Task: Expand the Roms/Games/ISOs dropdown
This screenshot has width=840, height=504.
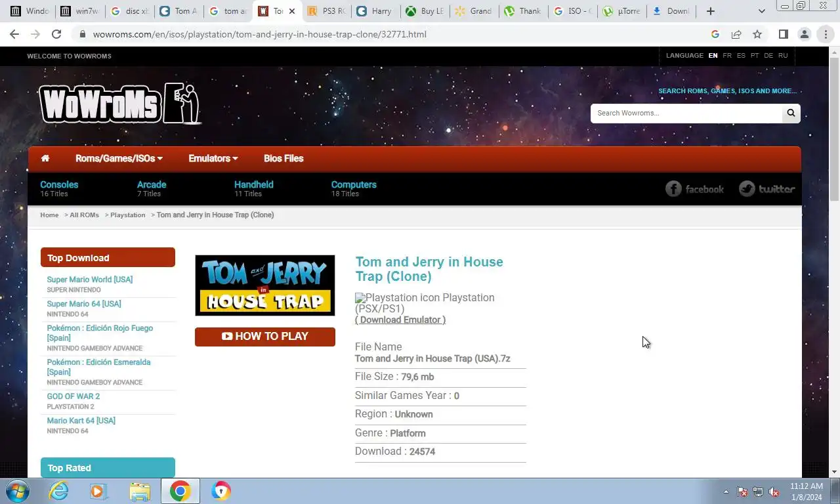Action: point(119,158)
